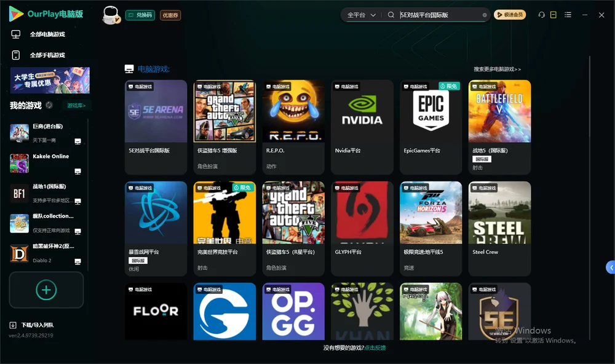This screenshot has width=615, height=364.
Task: Open the 极速会员 membership button
Action: [x=510, y=15]
